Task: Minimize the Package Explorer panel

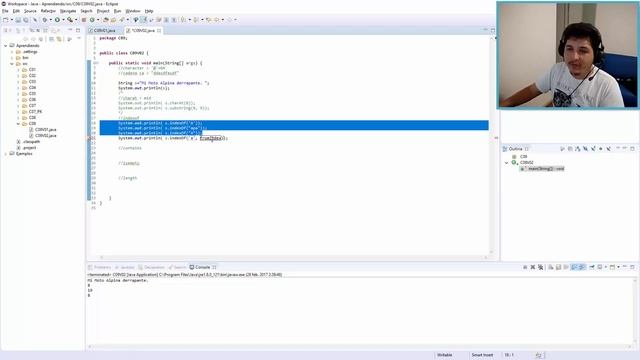Action: (70, 30)
